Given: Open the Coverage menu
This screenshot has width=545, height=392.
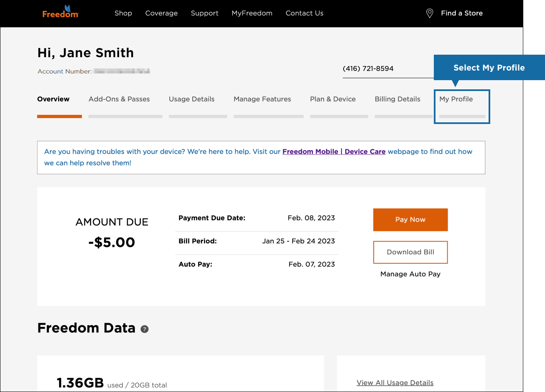Looking at the screenshot, I should 161,13.
